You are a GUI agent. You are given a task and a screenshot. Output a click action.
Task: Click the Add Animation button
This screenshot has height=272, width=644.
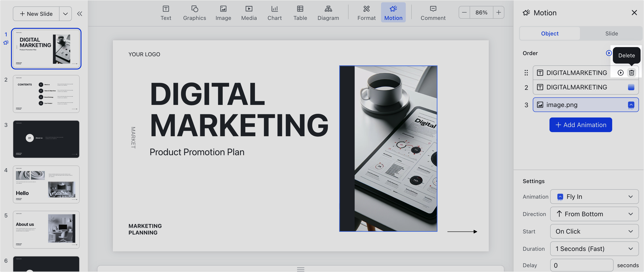point(581,125)
